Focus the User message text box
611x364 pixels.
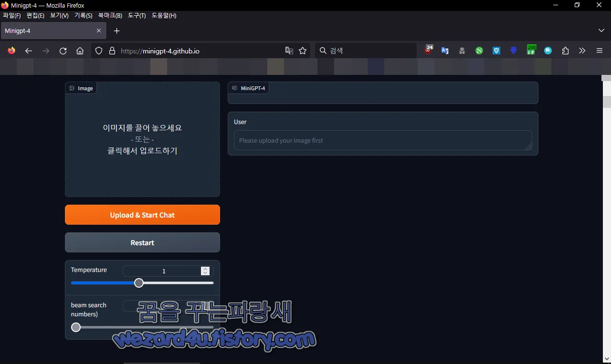(383, 140)
